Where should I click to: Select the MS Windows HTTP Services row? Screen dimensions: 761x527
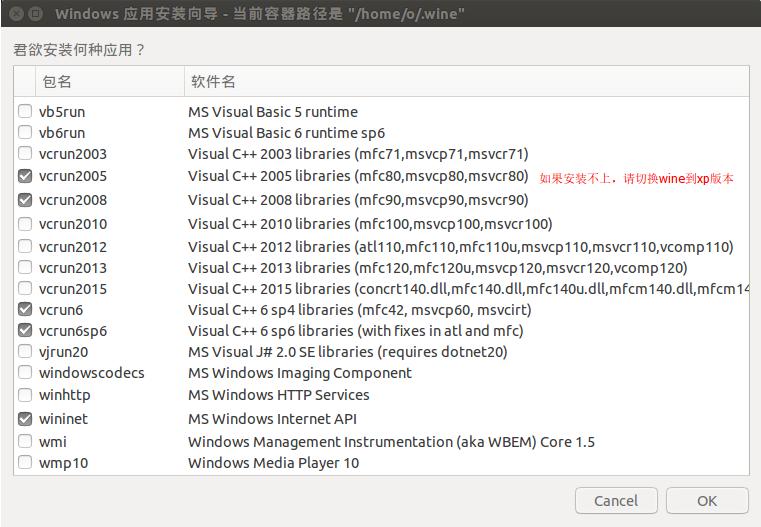click(x=278, y=395)
